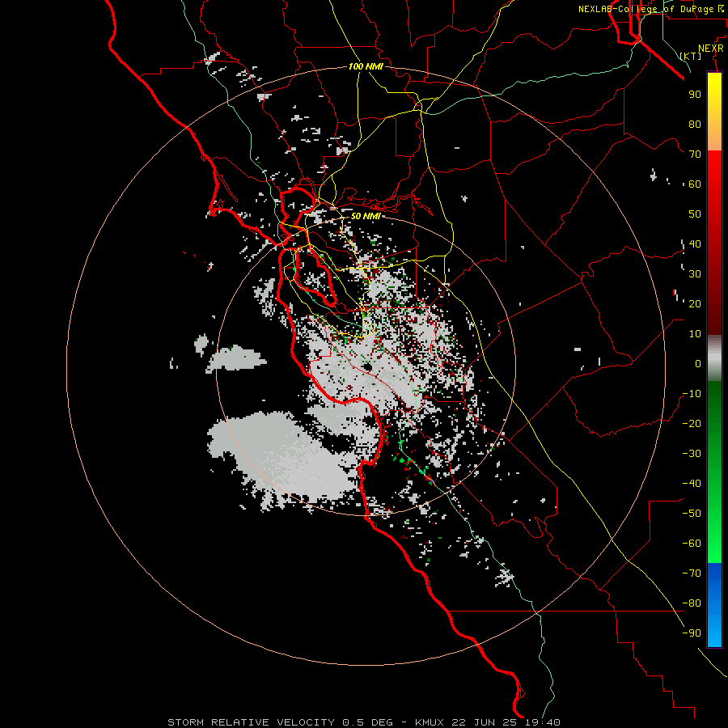The width and height of the screenshot is (728, 728).
Task: Click the "NEXR" label above the color scale
Action: pyautogui.click(x=711, y=49)
